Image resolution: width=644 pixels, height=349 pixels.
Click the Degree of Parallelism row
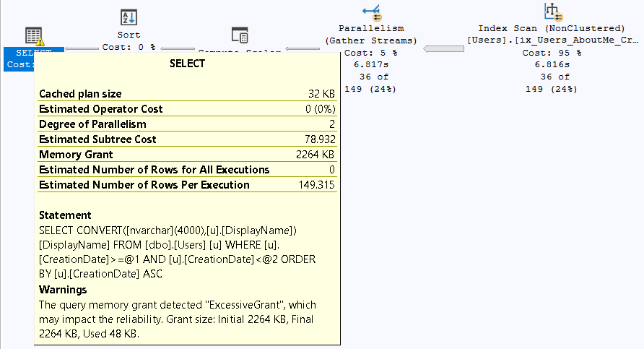pos(186,124)
